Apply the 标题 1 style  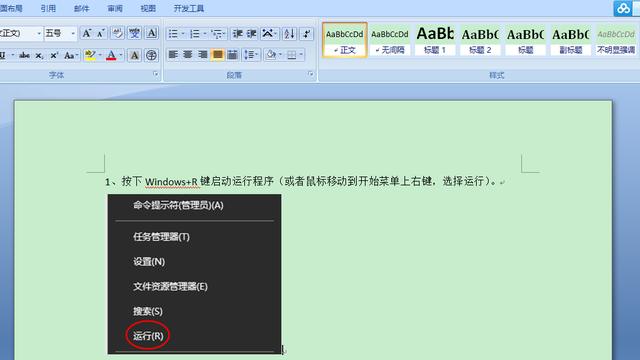[435, 40]
